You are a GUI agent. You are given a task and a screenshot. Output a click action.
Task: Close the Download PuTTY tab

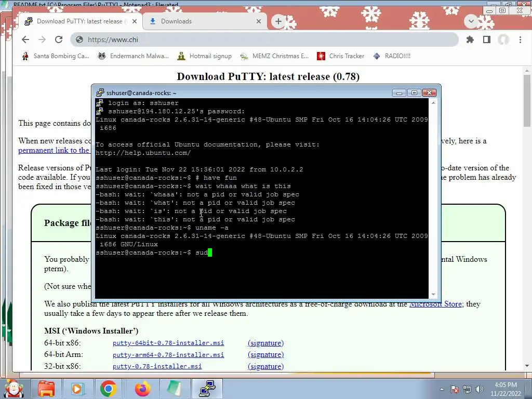(x=135, y=21)
